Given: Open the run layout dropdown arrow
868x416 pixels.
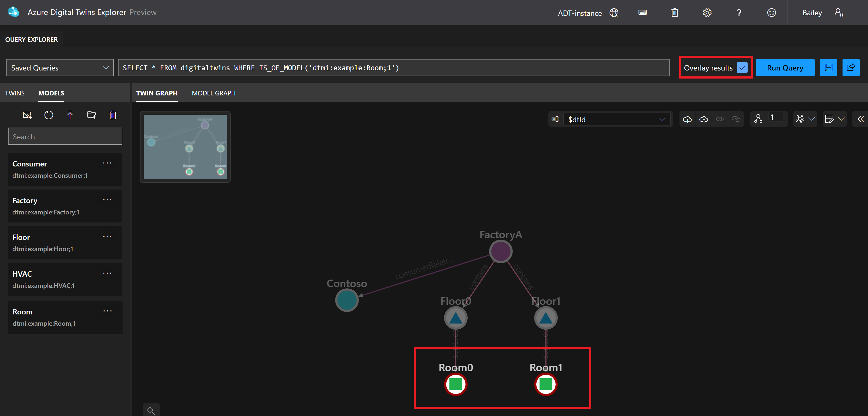Looking at the screenshot, I should point(811,119).
